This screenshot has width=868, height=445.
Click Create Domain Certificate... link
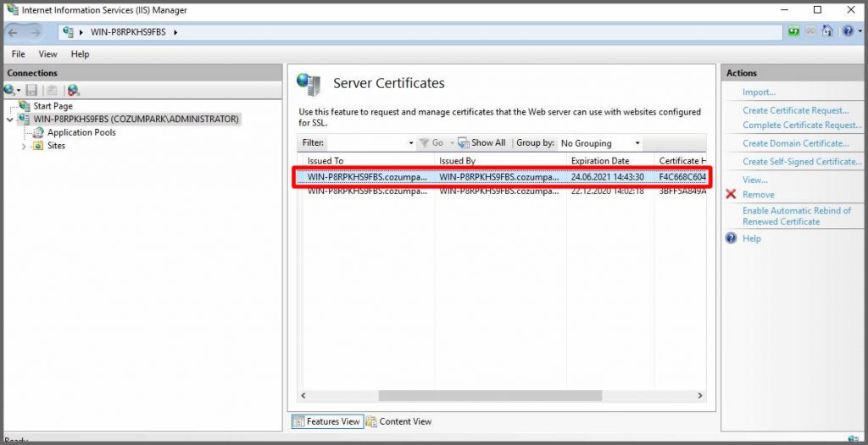tap(795, 142)
